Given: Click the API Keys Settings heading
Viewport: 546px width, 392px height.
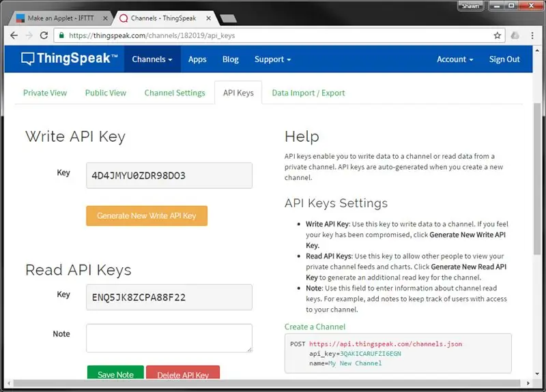Looking at the screenshot, I should 336,203.
